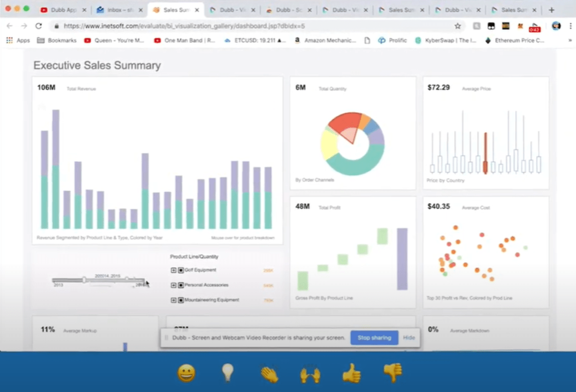Click the Stop sharing button
The height and width of the screenshot is (392, 576).
coord(374,338)
